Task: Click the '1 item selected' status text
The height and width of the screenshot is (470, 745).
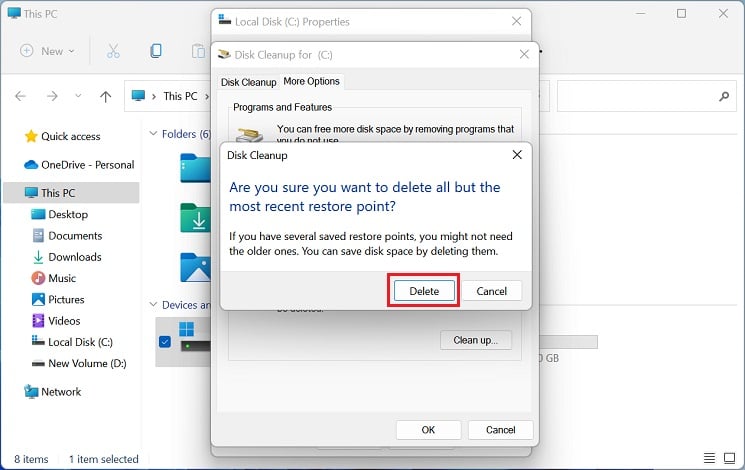Action: 104,459
